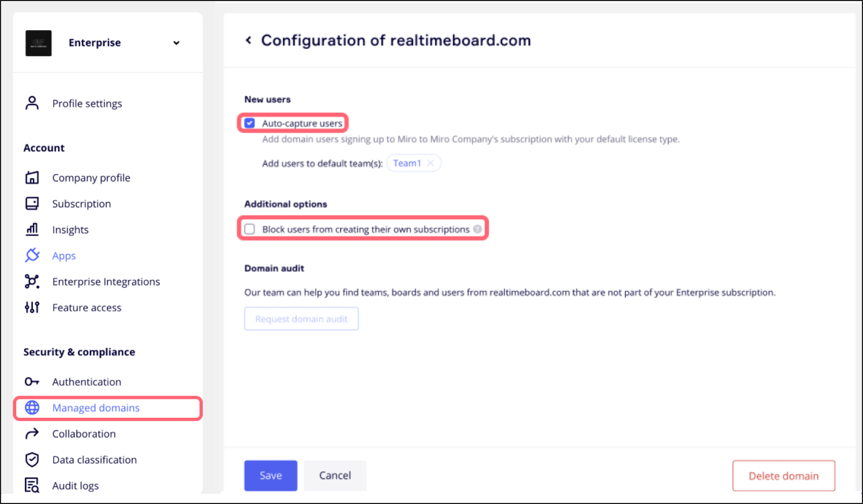863x504 pixels.
Task: Open Insights via the chart icon
Action: (32, 229)
